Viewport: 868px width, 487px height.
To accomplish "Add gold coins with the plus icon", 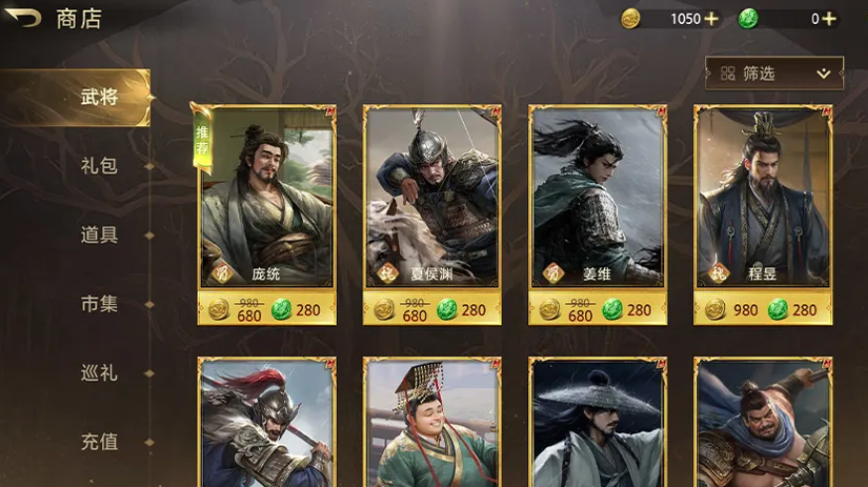I will 711,19.
